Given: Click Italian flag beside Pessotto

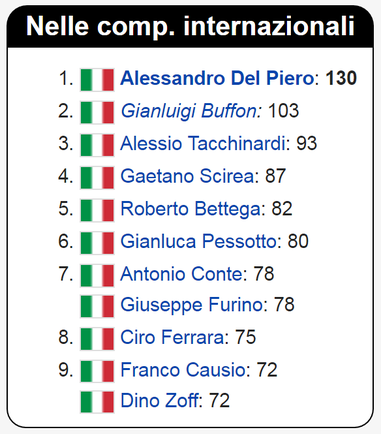Looking at the screenshot, I should coord(97,243).
